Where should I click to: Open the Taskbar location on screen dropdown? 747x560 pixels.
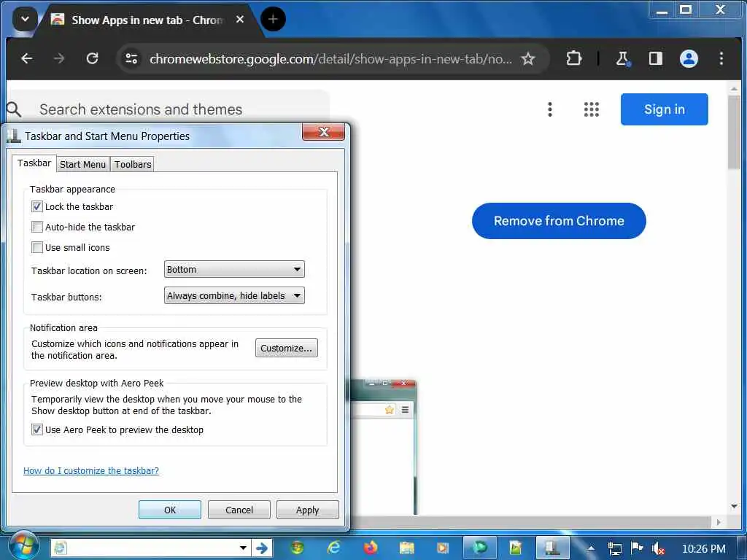pyautogui.click(x=234, y=270)
